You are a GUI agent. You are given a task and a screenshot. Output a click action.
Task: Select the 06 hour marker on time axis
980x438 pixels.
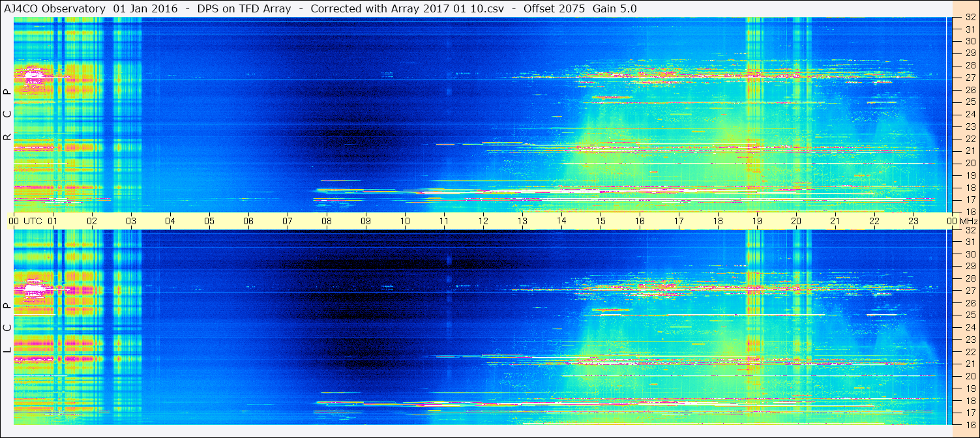(248, 221)
